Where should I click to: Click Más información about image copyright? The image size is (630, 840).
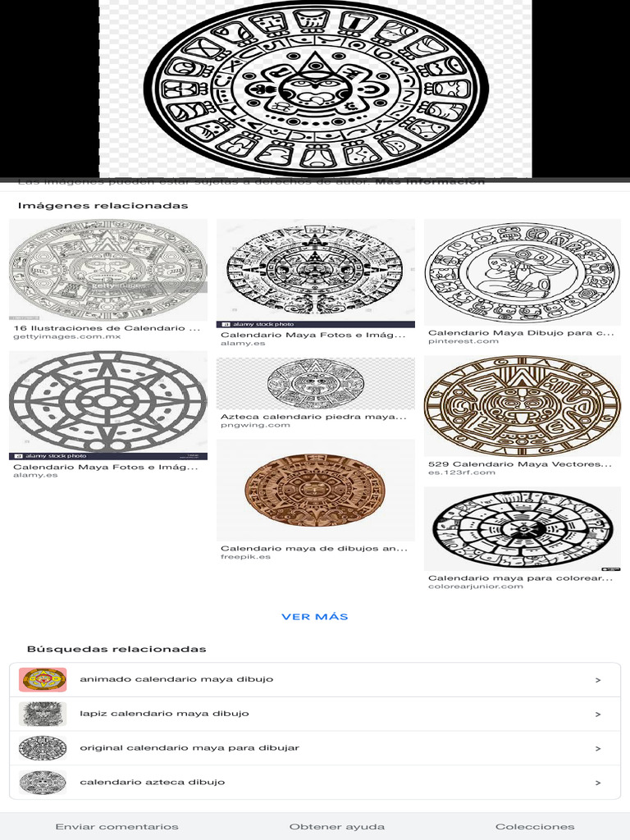[x=430, y=181]
